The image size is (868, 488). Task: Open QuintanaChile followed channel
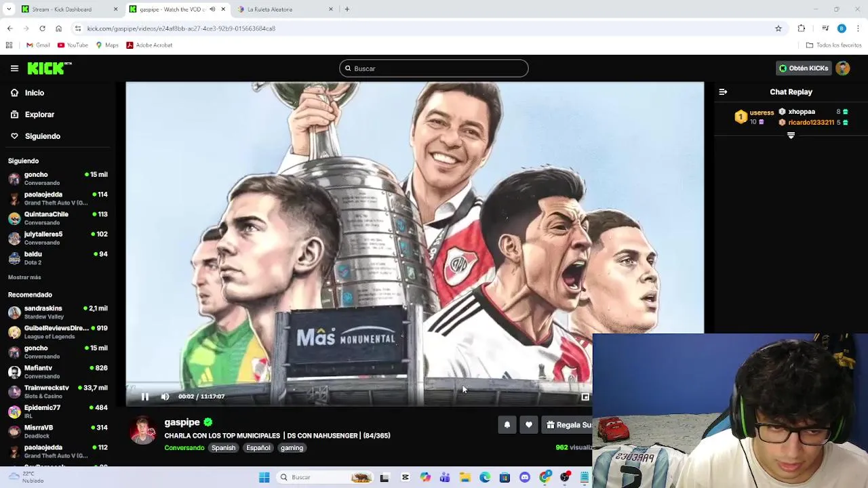(58, 218)
